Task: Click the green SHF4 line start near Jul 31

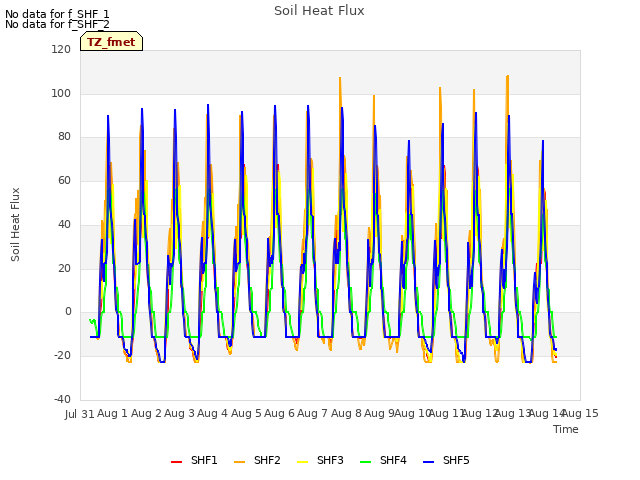Action: point(90,320)
